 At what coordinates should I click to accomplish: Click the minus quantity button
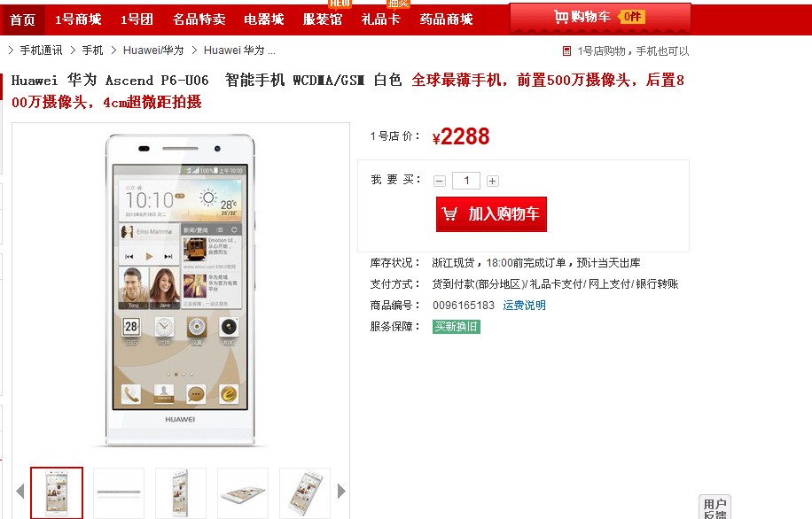[440, 181]
